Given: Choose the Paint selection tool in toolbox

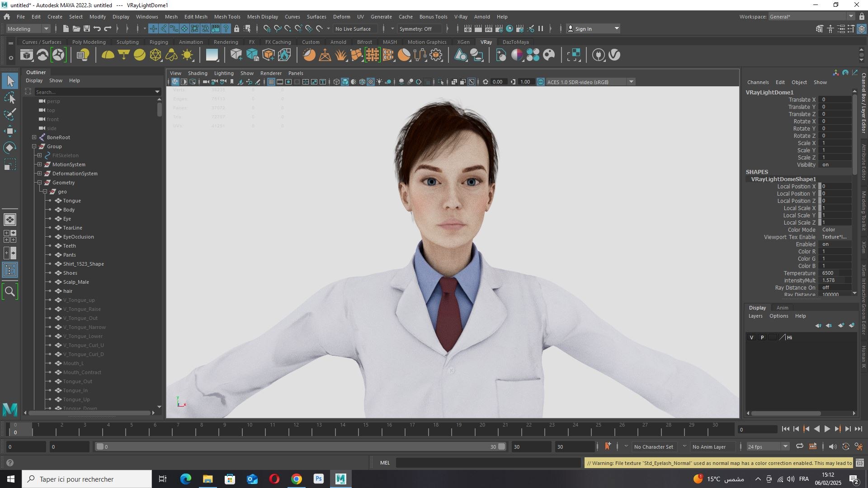Looking at the screenshot, I should tap(10, 114).
